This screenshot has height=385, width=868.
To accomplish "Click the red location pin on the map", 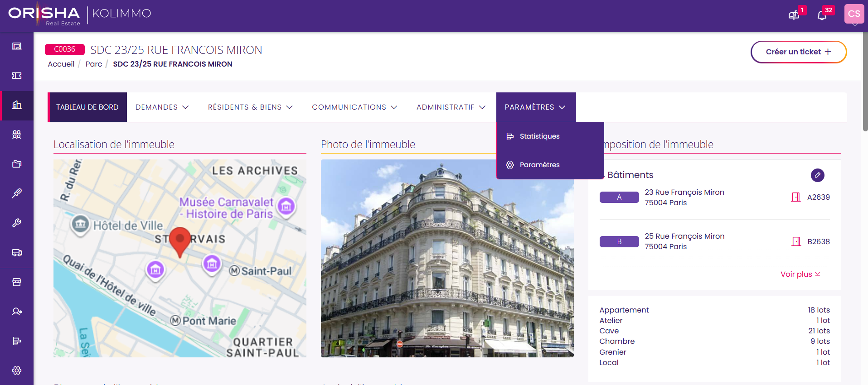I will pos(180,242).
